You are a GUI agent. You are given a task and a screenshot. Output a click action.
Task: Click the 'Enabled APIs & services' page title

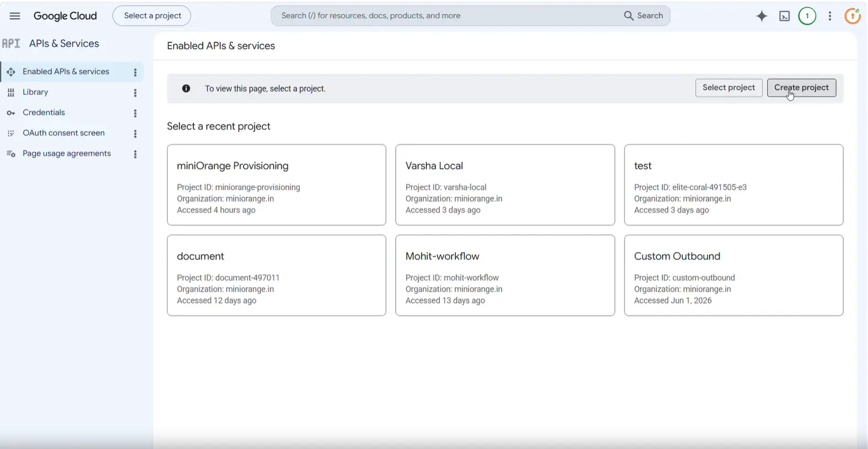[221, 46]
